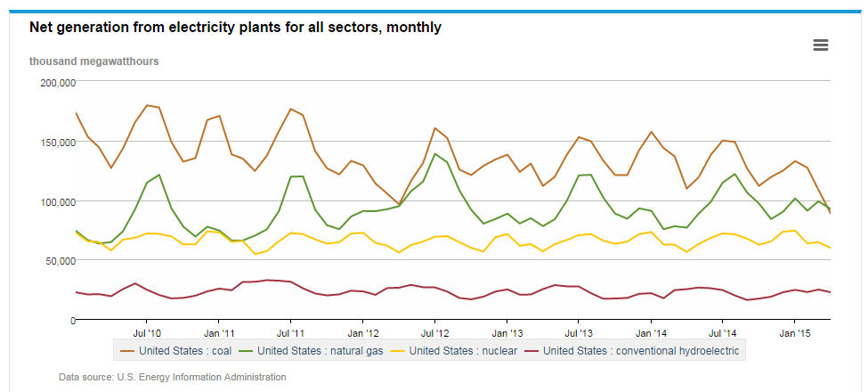Click the 50,000 y-axis label
This screenshot has width=868, height=392.
pyautogui.click(x=61, y=260)
